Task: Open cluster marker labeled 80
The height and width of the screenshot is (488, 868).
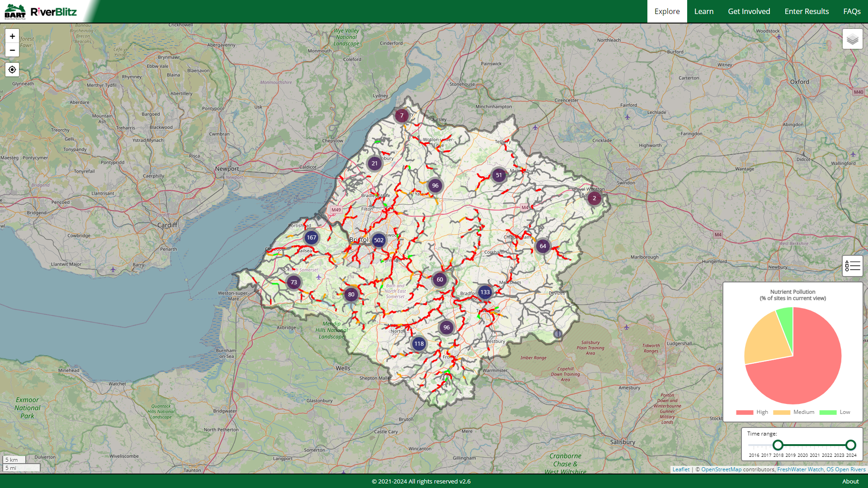Action: [x=351, y=295]
